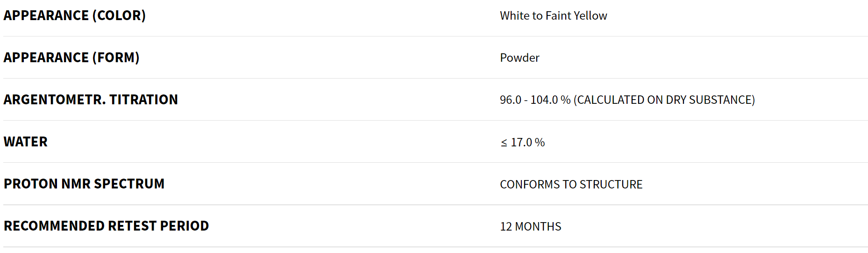Click the CALCULATED ON DRY SUBSTANCE note

coord(664,100)
